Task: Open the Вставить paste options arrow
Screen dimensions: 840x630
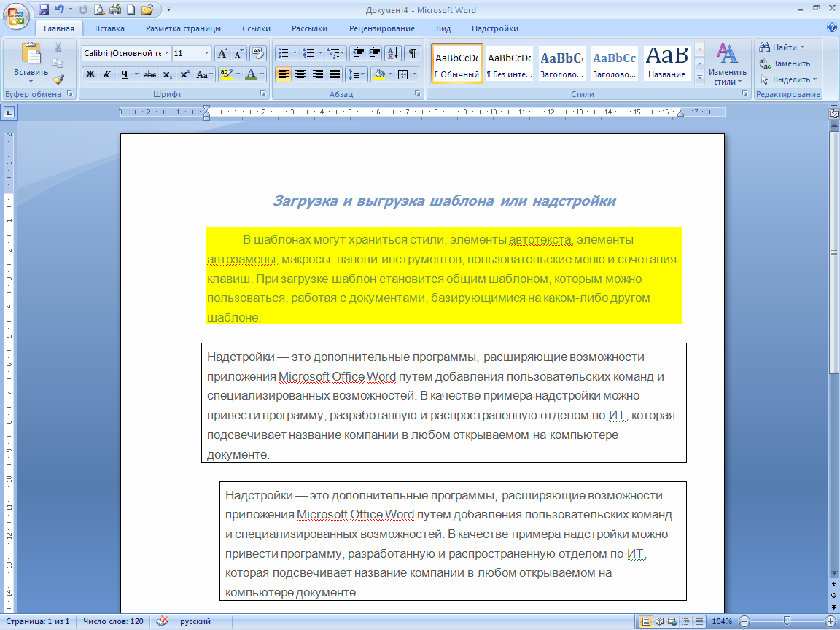Action: pyautogui.click(x=31, y=82)
